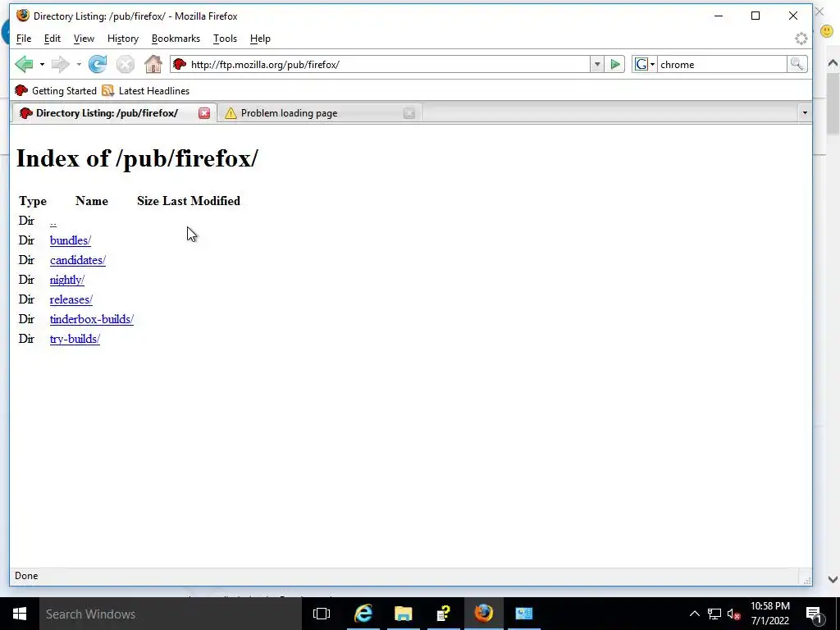Image resolution: width=840 pixels, height=630 pixels.
Task: Switch to Firefox taskbar button
Action: (x=484, y=614)
